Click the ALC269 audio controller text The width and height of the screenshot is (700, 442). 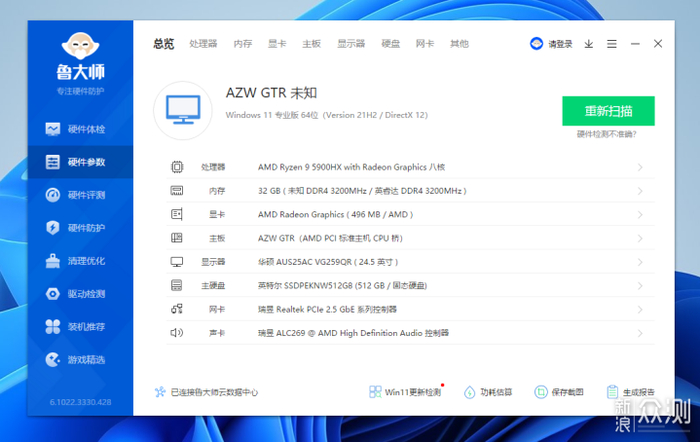click(x=353, y=333)
